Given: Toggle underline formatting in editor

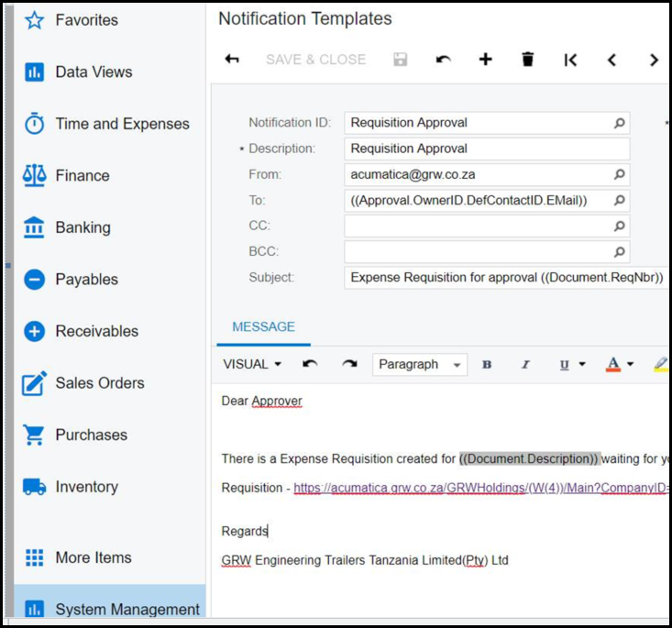Looking at the screenshot, I should 565,364.
